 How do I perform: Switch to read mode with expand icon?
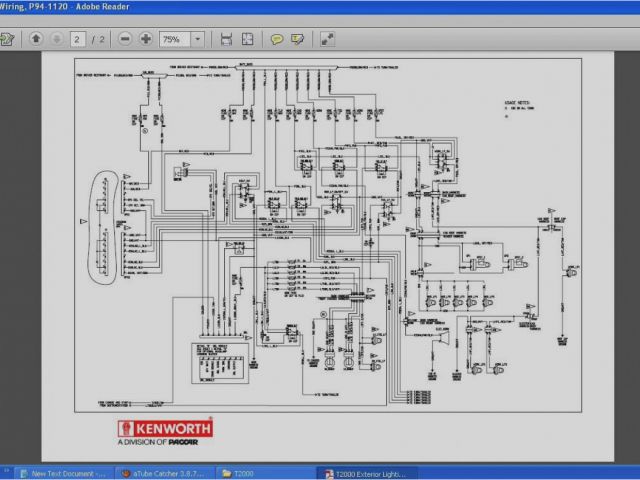tap(327, 39)
